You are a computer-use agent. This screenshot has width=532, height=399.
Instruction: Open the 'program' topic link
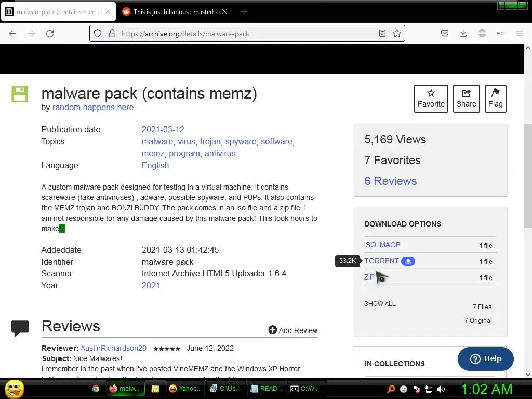pos(184,153)
